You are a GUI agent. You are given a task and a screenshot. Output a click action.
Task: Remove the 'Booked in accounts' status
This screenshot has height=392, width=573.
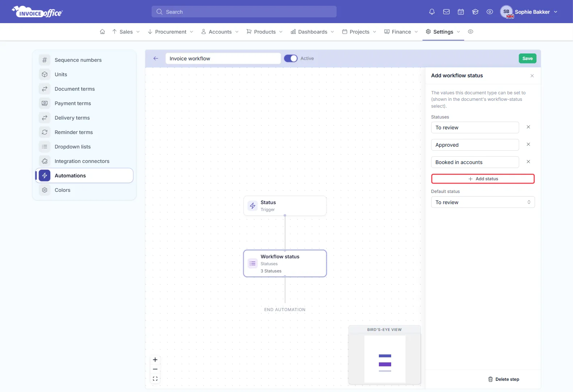pos(528,162)
